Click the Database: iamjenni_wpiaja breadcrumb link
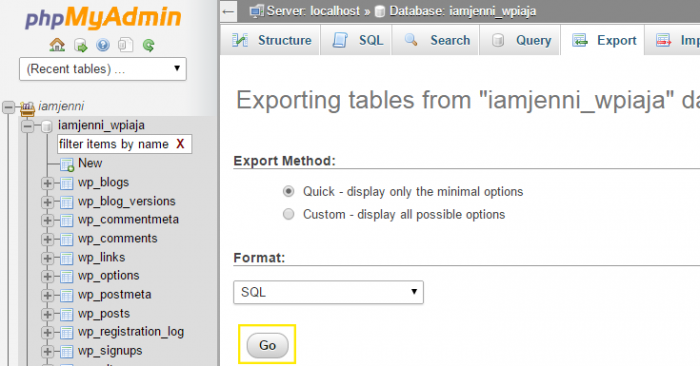The image size is (700, 366). [x=462, y=11]
